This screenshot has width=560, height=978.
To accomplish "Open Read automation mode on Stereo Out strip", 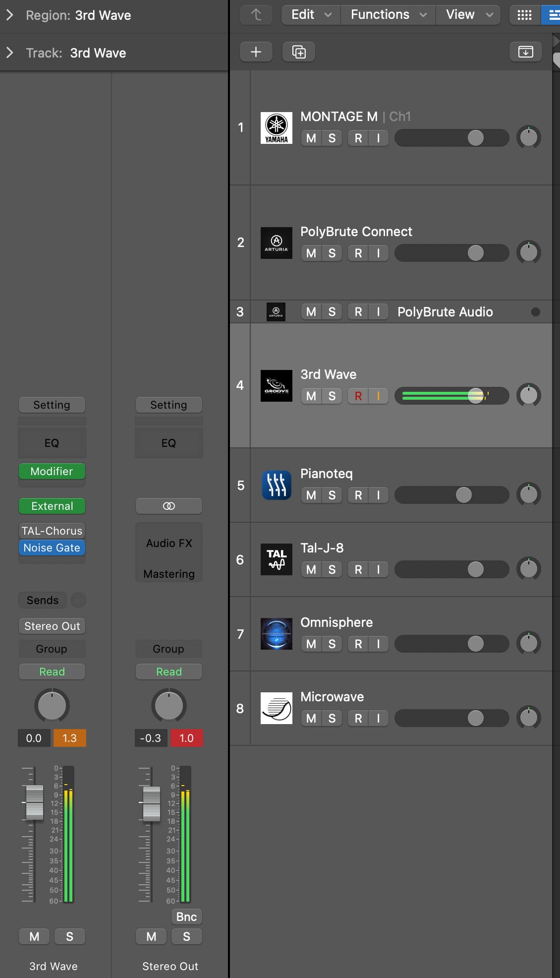I will 169,672.
